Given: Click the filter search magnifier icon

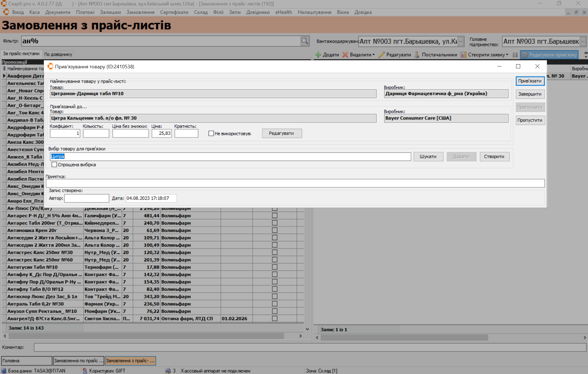Looking at the screenshot, I should 304,41.
